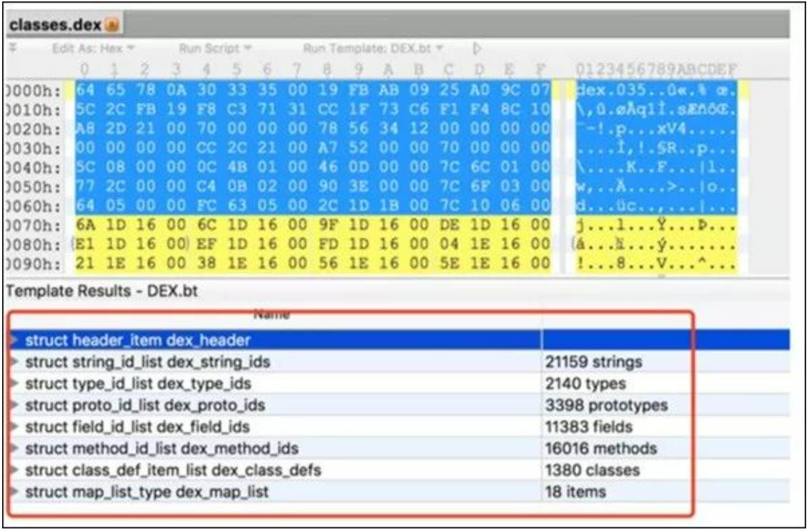Click the '16016 methods' value cell
This screenshot has height=532, width=809.
(601, 448)
